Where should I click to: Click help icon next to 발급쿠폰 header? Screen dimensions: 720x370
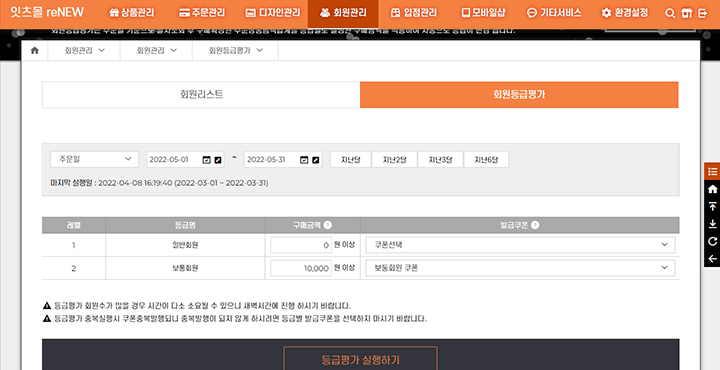point(535,225)
